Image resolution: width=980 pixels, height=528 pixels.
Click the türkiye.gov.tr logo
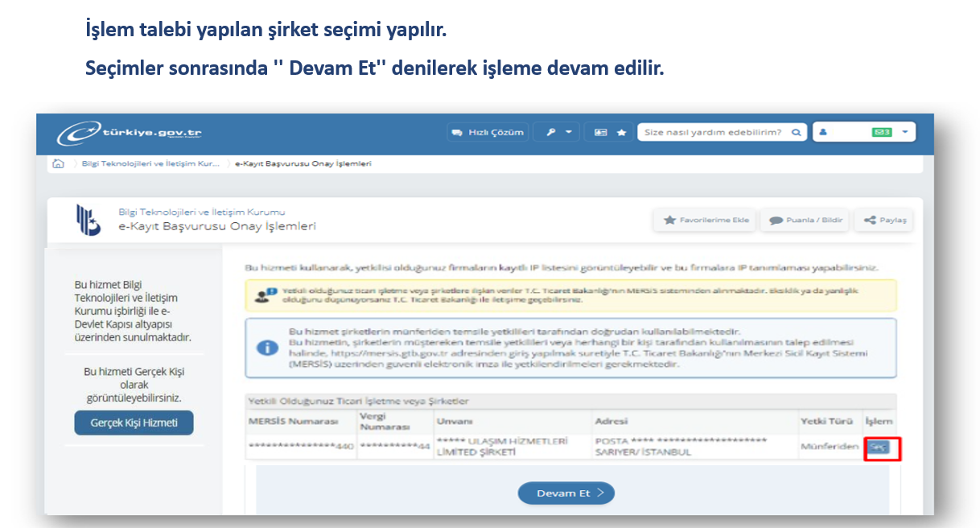tap(129, 133)
